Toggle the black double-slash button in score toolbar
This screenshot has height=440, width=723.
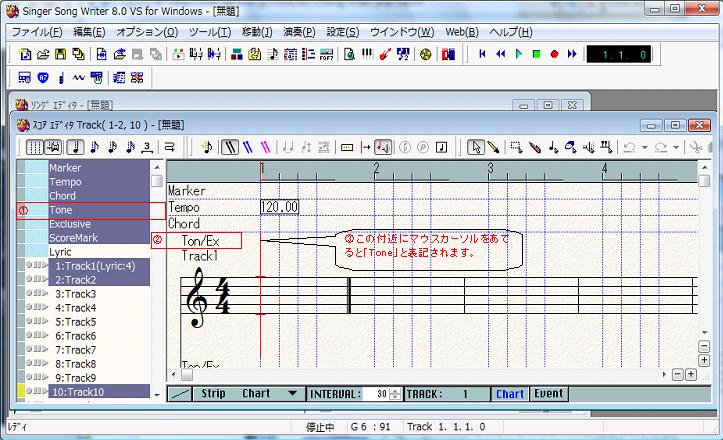pos(230,147)
